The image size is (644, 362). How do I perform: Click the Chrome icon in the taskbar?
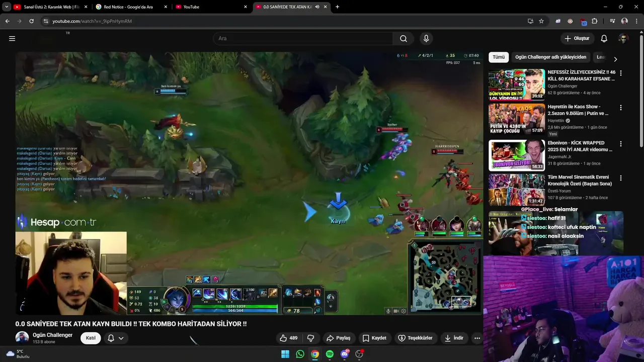314,354
